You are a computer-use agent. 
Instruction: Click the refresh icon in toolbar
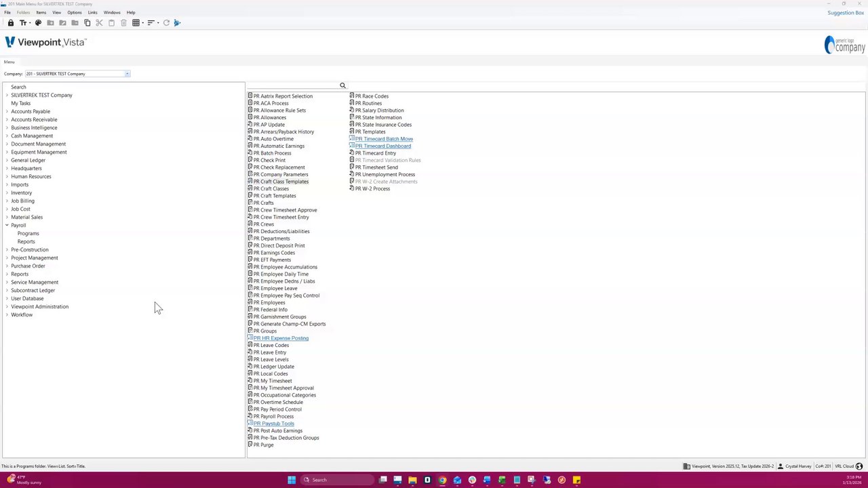click(166, 23)
